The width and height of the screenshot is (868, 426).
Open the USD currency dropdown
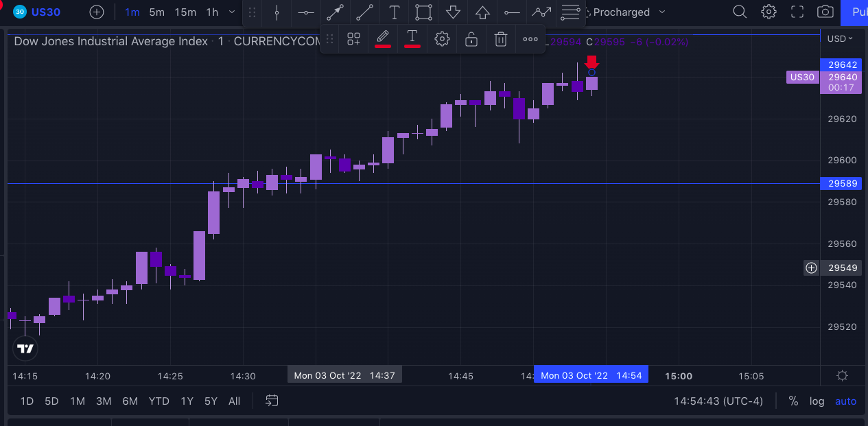[x=838, y=38]
